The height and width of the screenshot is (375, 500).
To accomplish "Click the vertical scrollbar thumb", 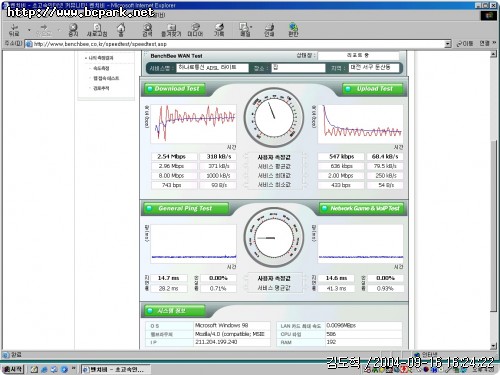I will [x=494, y=225].
